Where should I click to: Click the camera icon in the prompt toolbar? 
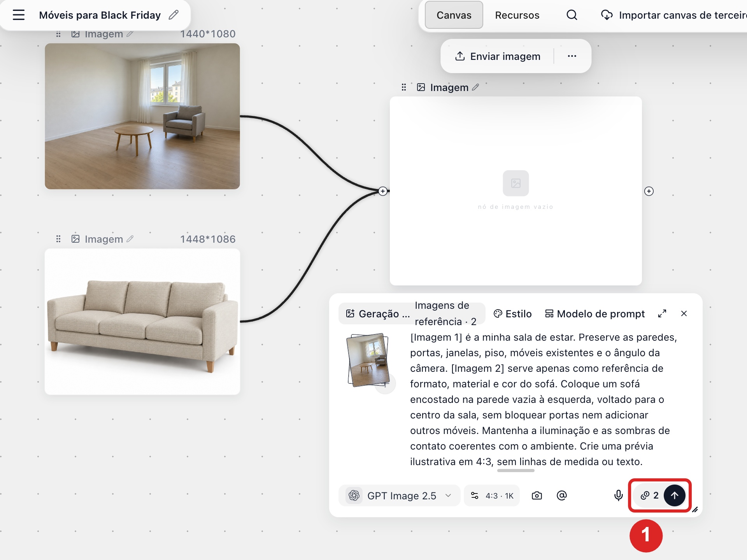click(x=537, y=495)
